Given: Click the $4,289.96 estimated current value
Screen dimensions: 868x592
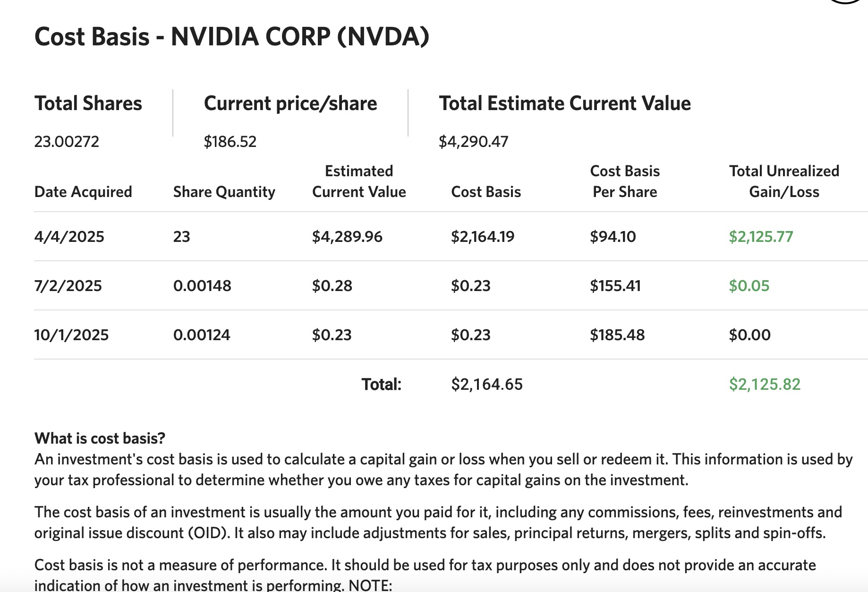Looking at the screenshot, I should pos(347,236).
